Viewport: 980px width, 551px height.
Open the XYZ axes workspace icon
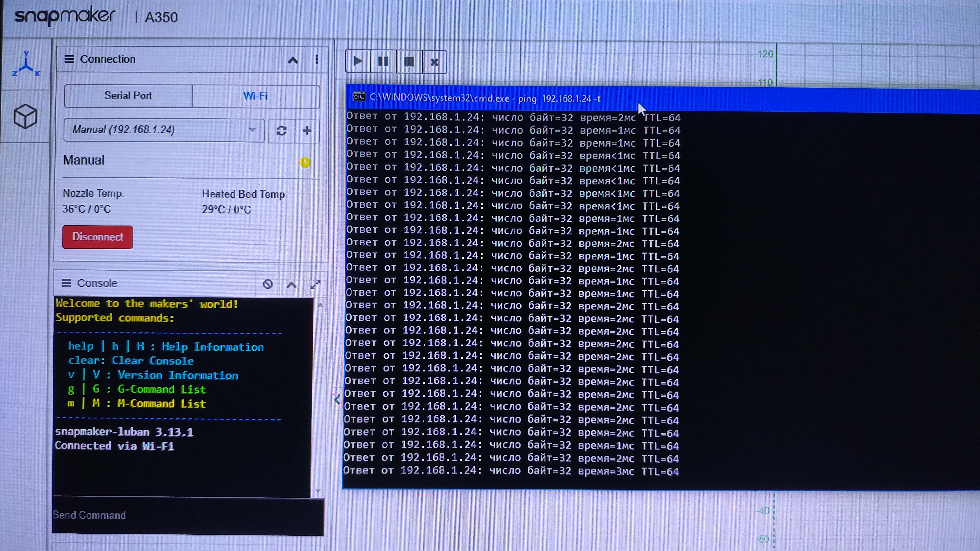tap(26, 64)
